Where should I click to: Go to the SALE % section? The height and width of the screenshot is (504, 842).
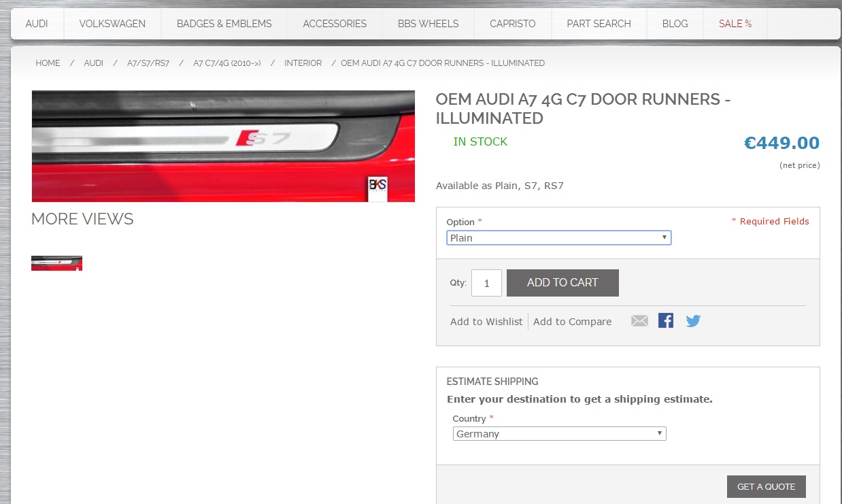tap(735, 24)
